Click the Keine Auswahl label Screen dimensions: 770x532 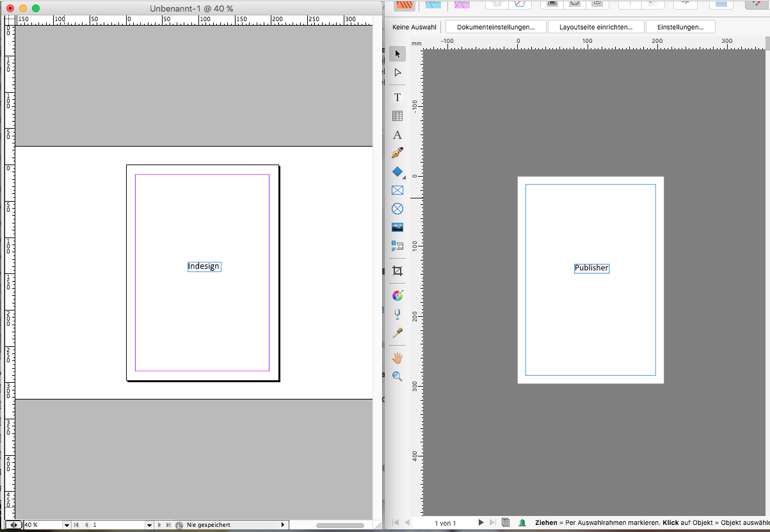pos(414,27)
